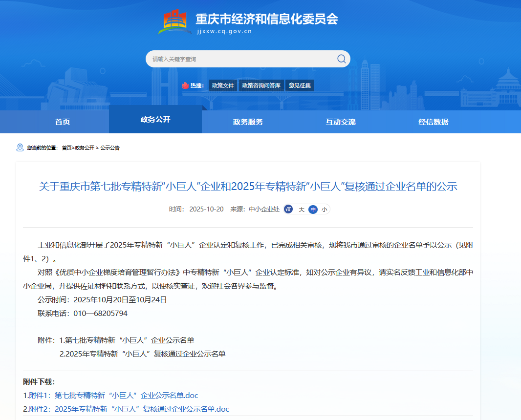Viewport: 521px width, 420px height.
Task: Open the 经信数据 navigation tab
Action: tap(434, 122)
